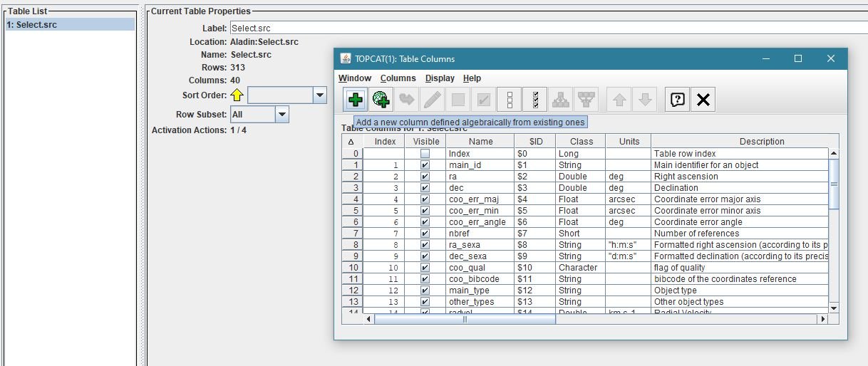The width and height of the screenshot is (868, 366).
Task: Enable visibility checkbox for Index row
Action: pos(425,154)
